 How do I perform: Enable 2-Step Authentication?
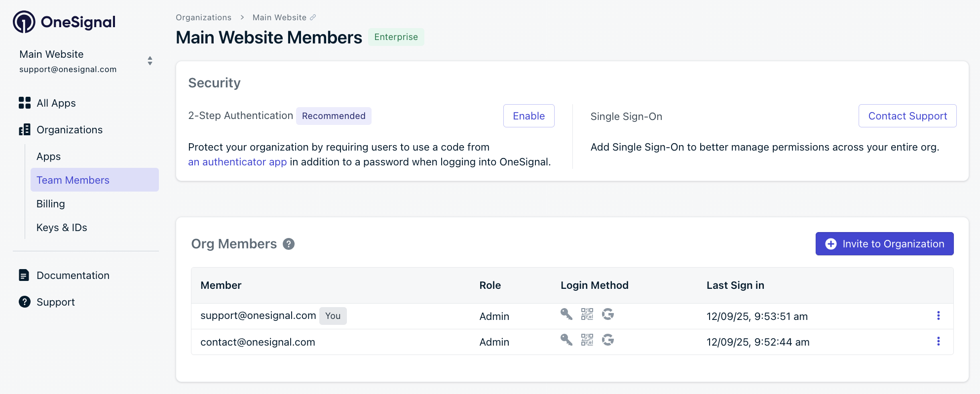click(528, 116)
